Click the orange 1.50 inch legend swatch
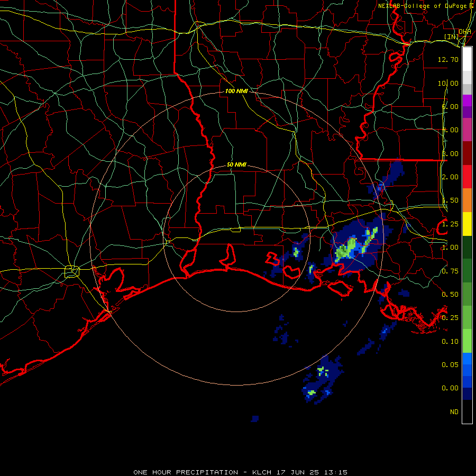This screenshot has height=476, width=476. 467,200
